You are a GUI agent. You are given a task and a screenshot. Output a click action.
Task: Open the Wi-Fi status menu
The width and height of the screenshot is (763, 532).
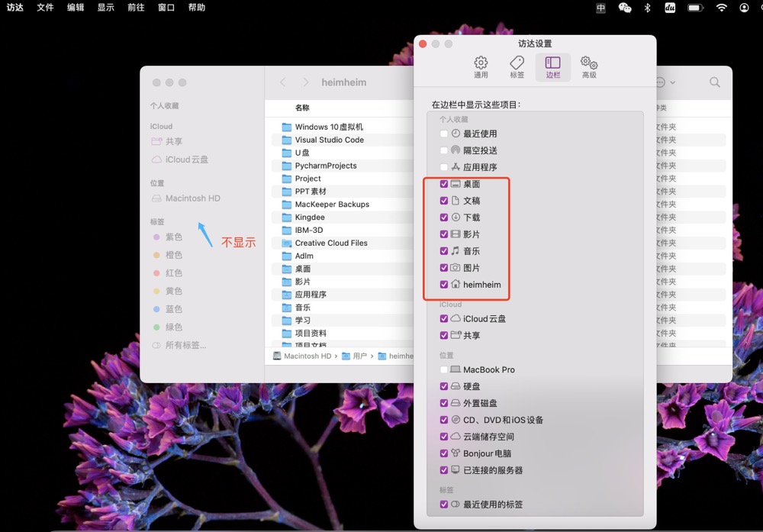point(721,8)
